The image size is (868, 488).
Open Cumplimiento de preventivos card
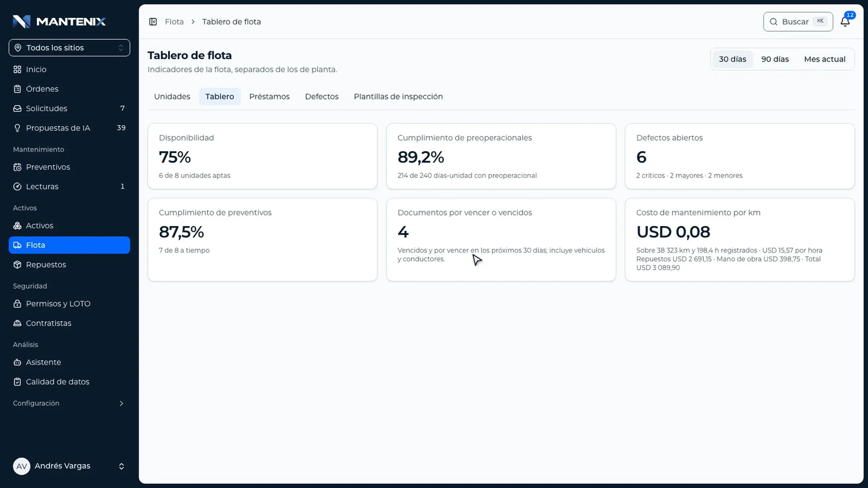(263, 240)
